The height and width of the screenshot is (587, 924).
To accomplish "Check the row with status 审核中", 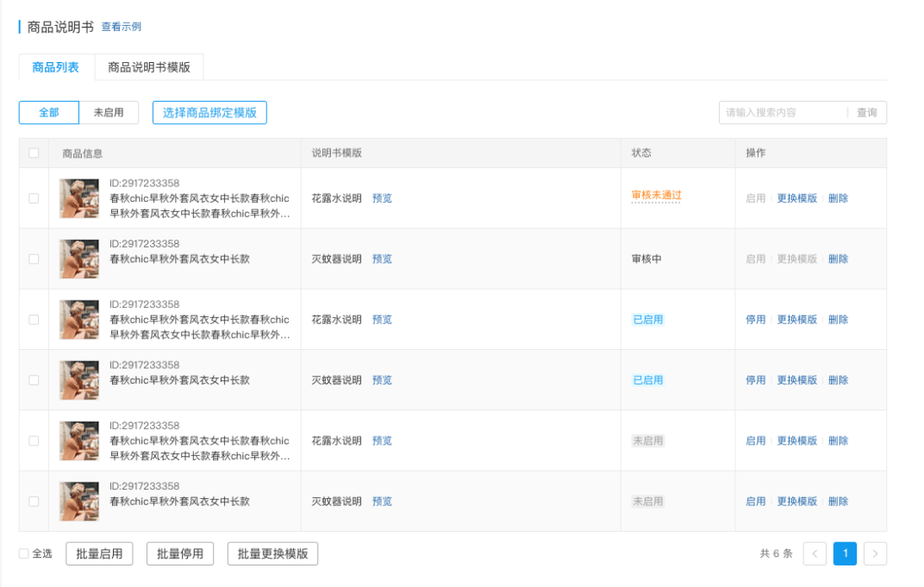I will 34,259.
